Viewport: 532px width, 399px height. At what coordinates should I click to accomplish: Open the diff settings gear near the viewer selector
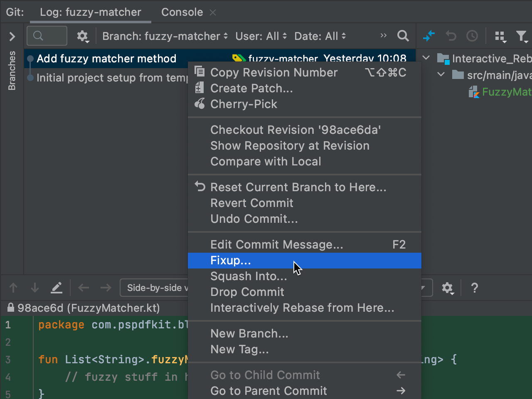click(x=448, y=288)
